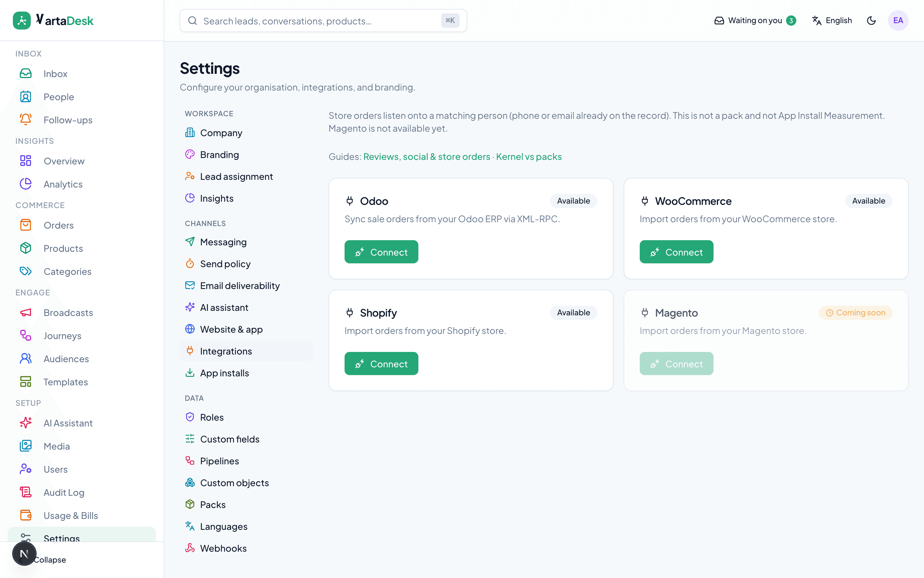Open AI assistant channel settings
The width and height of the screenshot is (924, 578).
click(x=246, y=307)
